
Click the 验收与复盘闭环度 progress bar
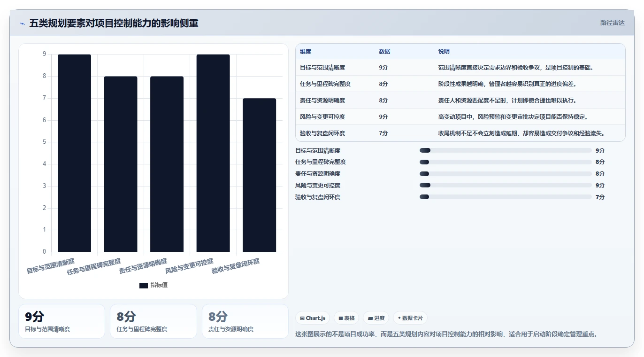tap(506, 197)
